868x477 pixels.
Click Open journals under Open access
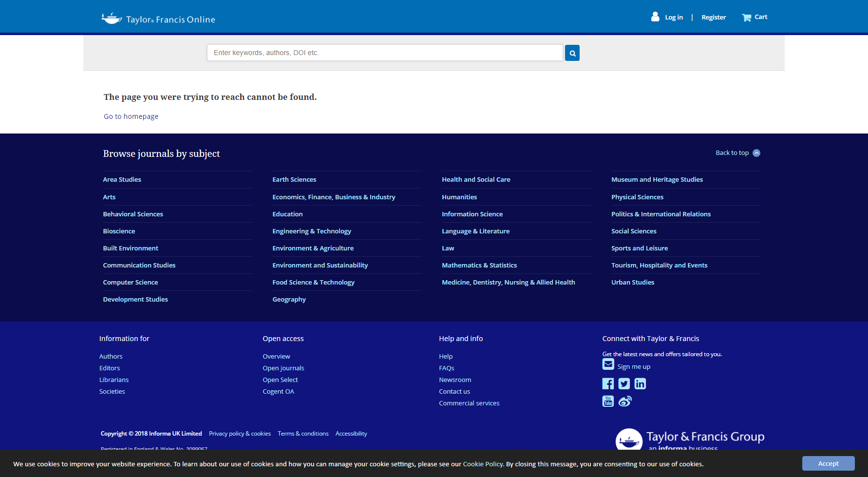(283, 368)
